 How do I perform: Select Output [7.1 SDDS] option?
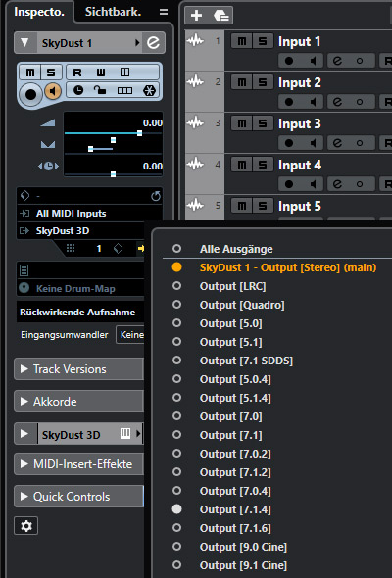246,361
